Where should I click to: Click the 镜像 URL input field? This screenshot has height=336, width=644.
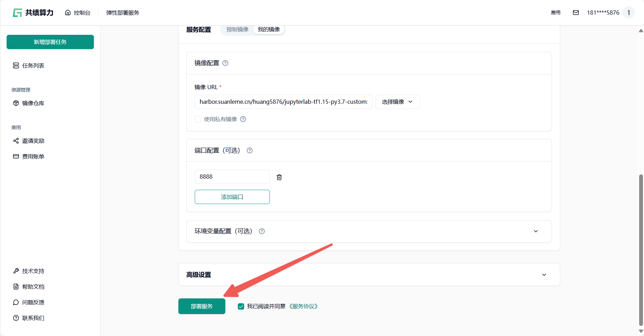pyautogui.click(x=283, y=102)
